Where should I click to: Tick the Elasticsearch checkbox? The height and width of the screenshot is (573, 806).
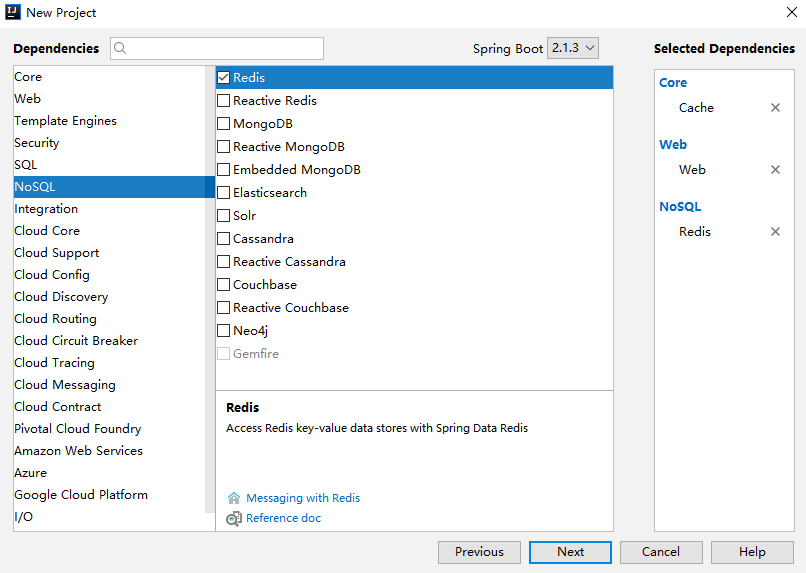pos(224,193)
